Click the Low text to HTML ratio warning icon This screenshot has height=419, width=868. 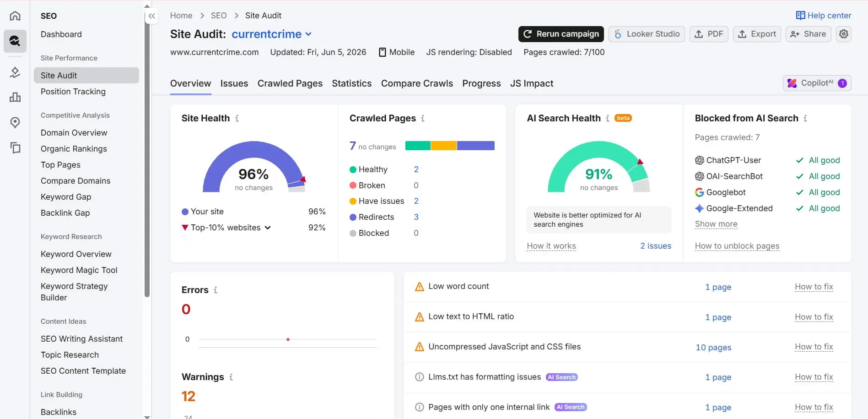coord(420,317)
